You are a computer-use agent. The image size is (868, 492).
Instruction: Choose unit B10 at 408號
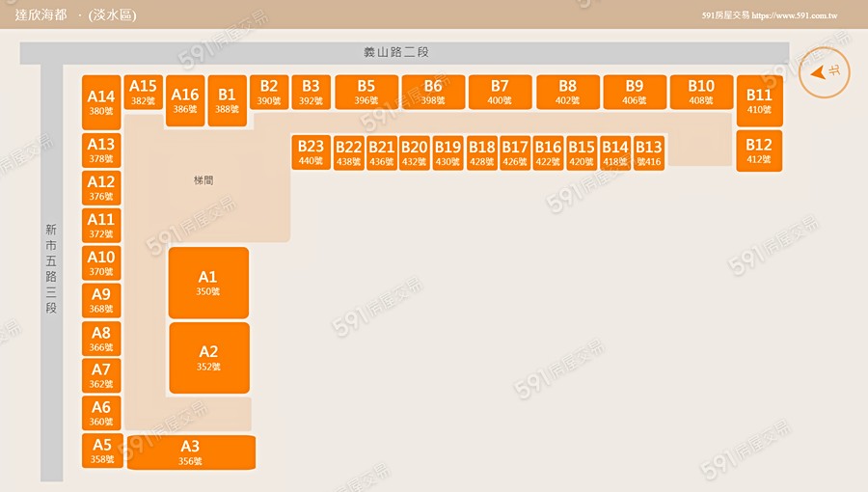pos(701,92)
